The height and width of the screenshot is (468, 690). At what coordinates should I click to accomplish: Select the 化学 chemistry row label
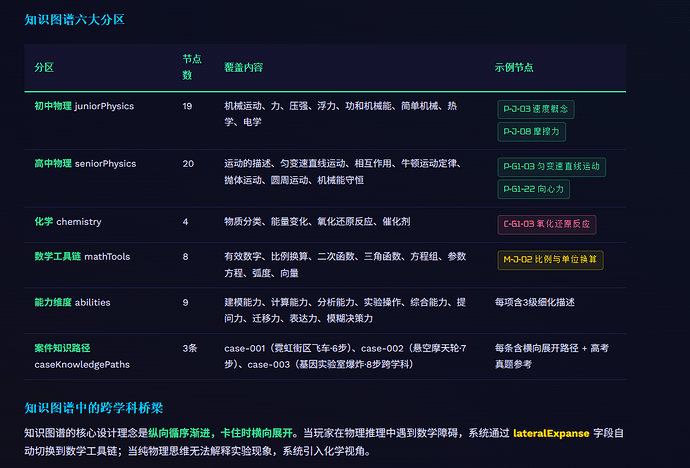pyautogui.click(x=68, y=222)
